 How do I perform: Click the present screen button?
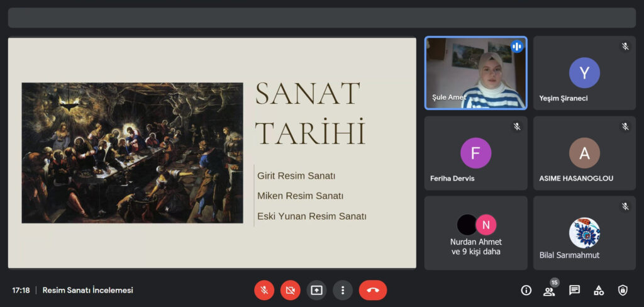[x=316, y=290]
